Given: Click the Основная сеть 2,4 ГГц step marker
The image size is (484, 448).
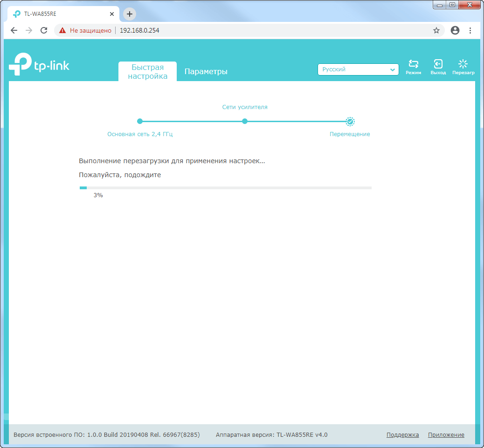Looking at the screenshot, I should (140, 121).
